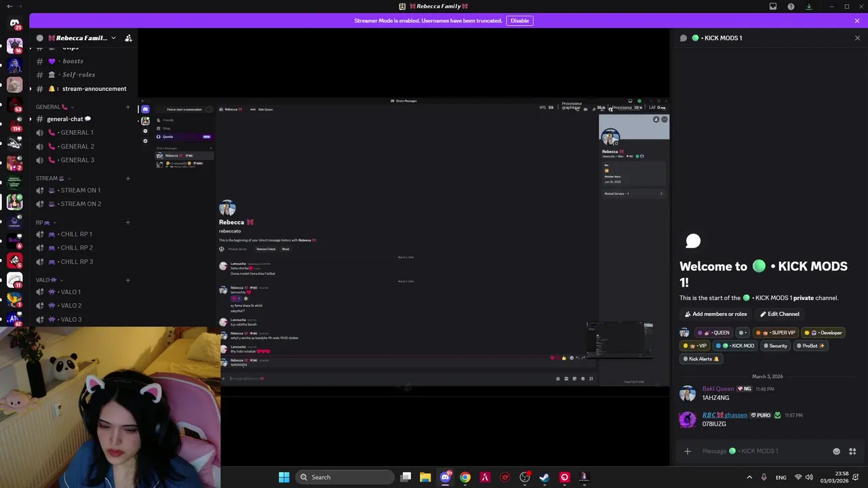
Task: Click the microphone icon in system tray
Action: pyautogui.click(x=764, y=477)
